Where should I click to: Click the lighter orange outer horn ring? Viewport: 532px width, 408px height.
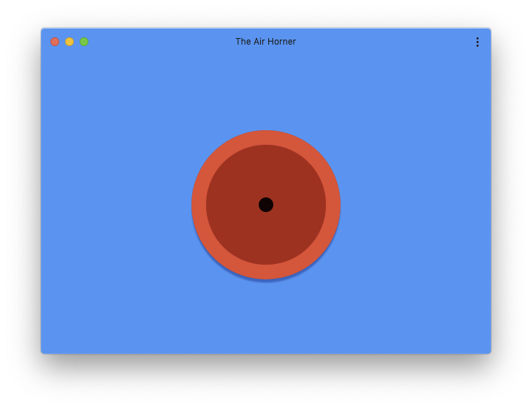tap(266, 137)
